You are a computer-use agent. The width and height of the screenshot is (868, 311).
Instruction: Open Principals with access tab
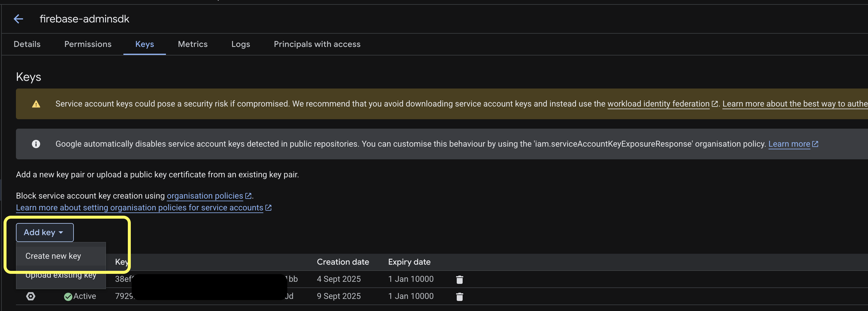click(x=317, y=44)
